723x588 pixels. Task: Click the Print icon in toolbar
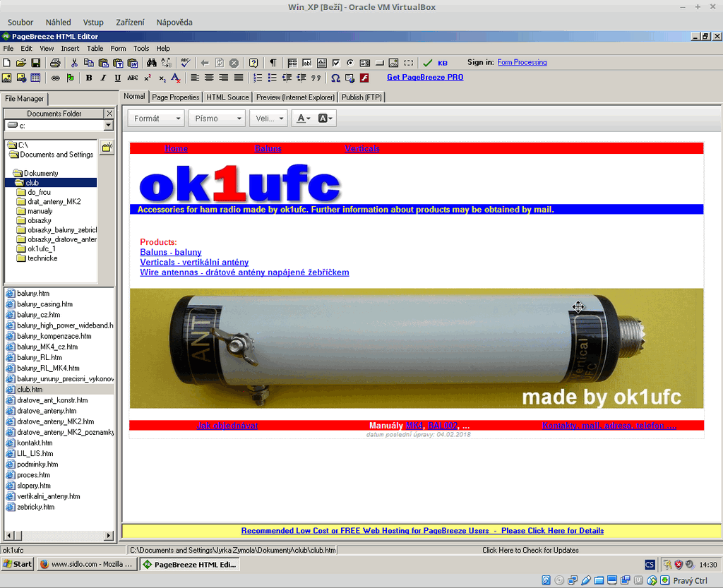pos(55,63)
